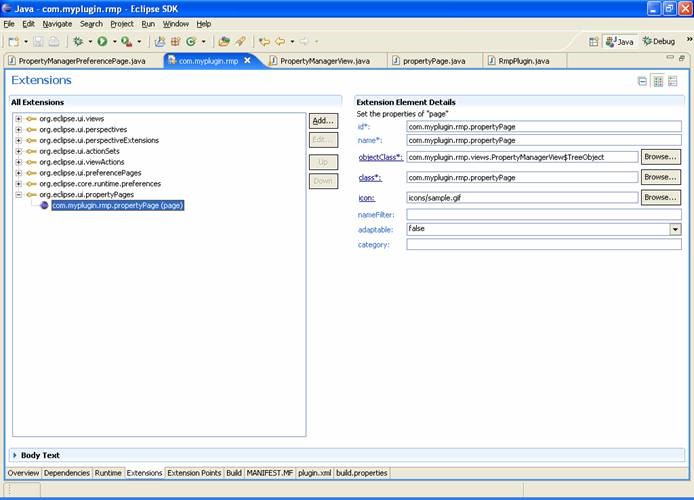Image resolution: width=694 pixels, height=500 pixels.
Task: Open the adaptable combo box dropdown
Action: [x=675, y=229]
